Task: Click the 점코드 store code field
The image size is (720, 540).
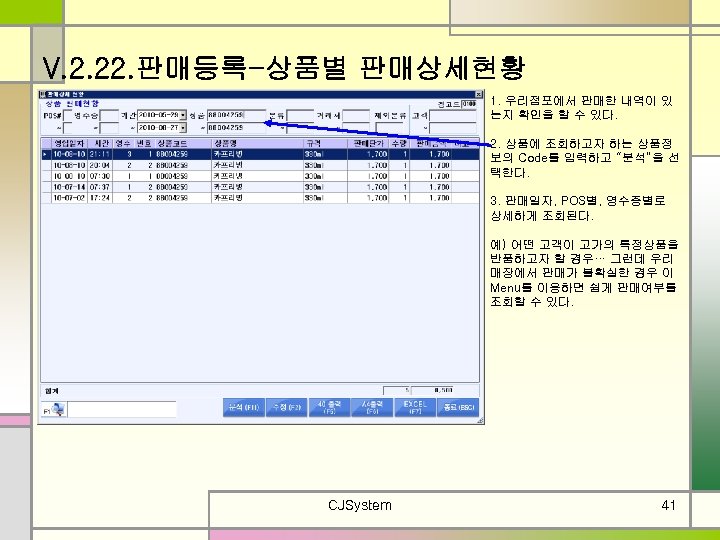Action: [469, 104]
